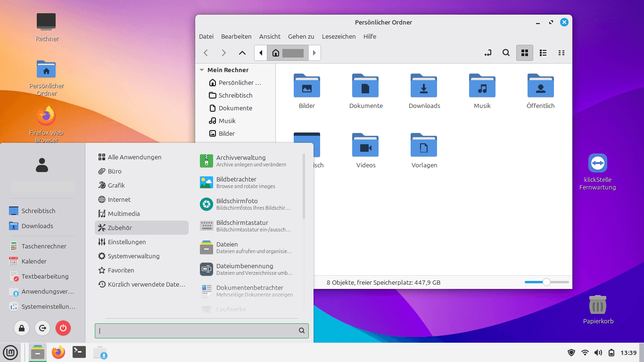The image size is (644, 362).
Task: Select the Einstellungen category in menu
Action: pyautogui.click(x=127, y=242)
